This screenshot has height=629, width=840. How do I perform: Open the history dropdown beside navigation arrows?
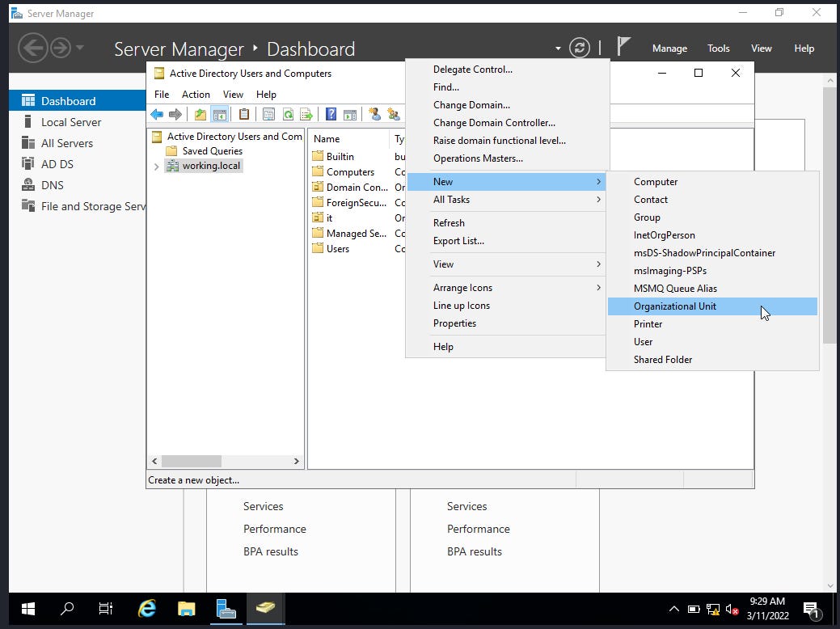80,48
